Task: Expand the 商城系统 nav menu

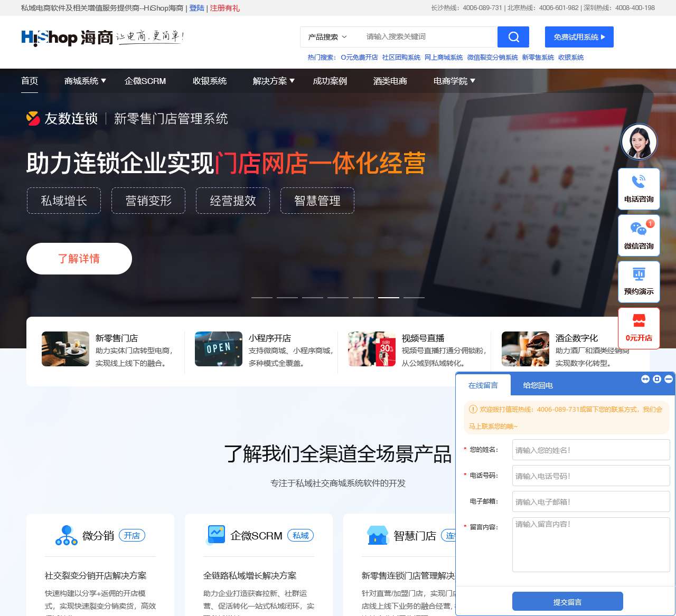Action: click(85, 81)
